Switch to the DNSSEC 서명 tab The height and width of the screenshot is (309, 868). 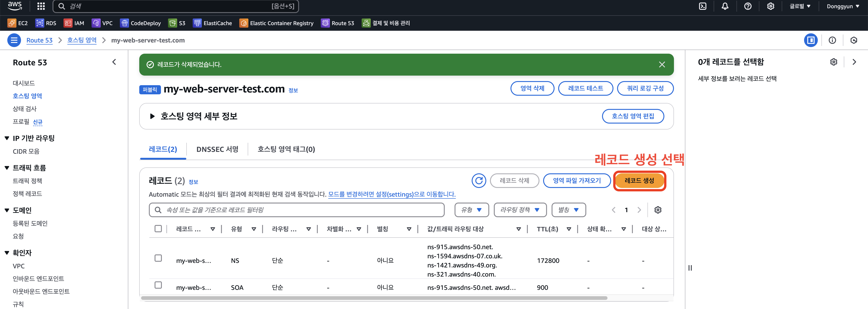click(x=217, y=149)
